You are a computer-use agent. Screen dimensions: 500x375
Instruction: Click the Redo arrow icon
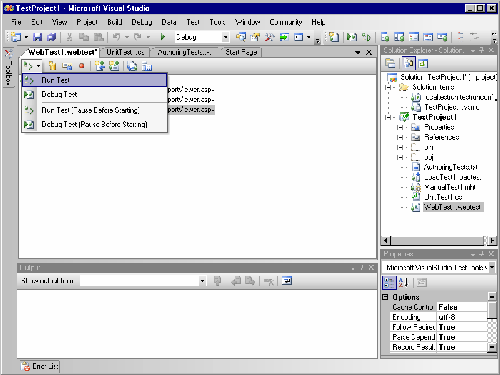point(138,37)
